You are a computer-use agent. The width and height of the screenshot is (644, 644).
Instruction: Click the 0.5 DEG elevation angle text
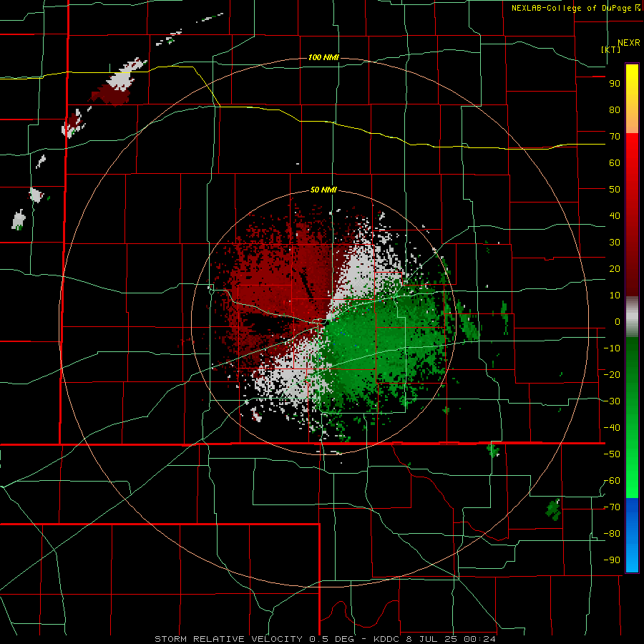[332, 639]
